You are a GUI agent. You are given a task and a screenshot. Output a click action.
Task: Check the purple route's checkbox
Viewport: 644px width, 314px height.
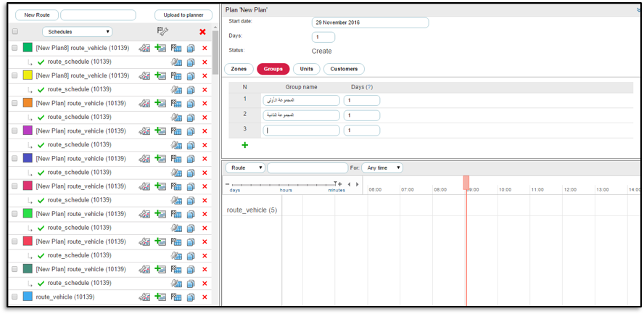pos(15,131)
